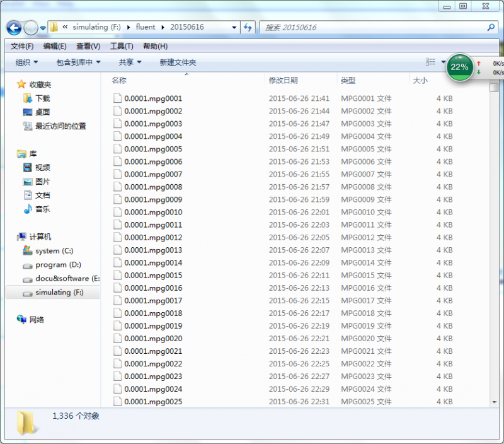Open the view options dropdown arrow
The height and width of the screenshot is (444, 504).
443,62
